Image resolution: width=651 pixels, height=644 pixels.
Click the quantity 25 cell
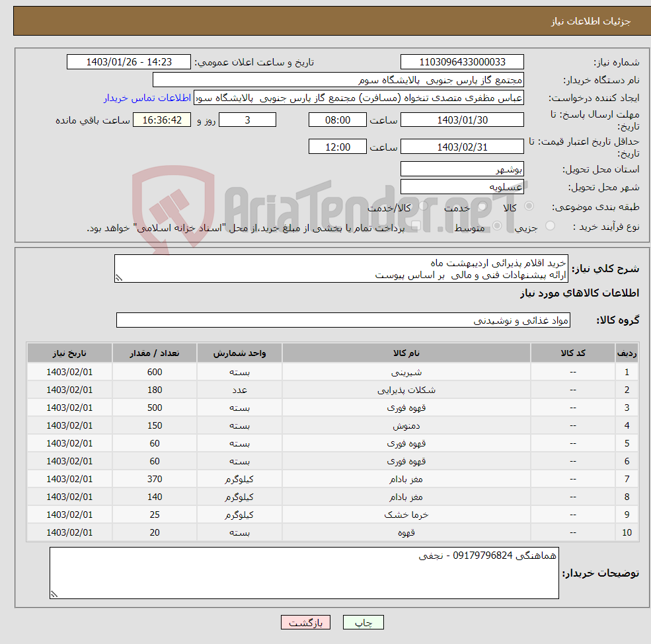point(155,515)
